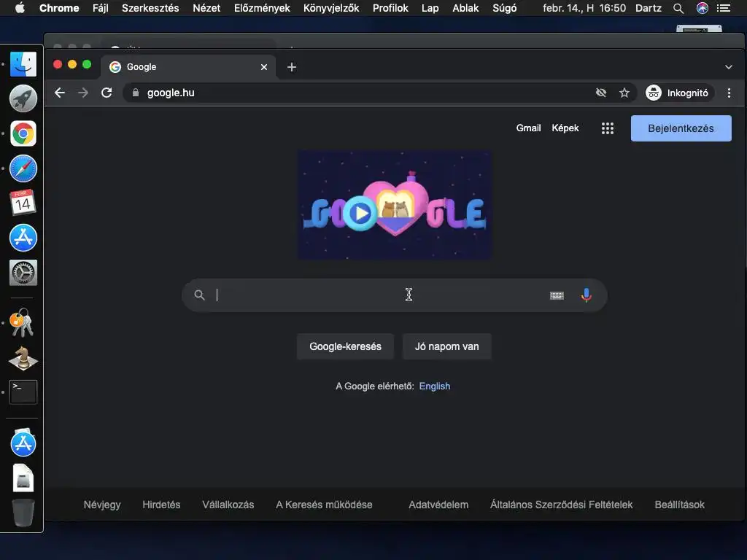Screen dimensions: 747x560
Task: Open Keychain Access keys icon
Action: point(22,322)
